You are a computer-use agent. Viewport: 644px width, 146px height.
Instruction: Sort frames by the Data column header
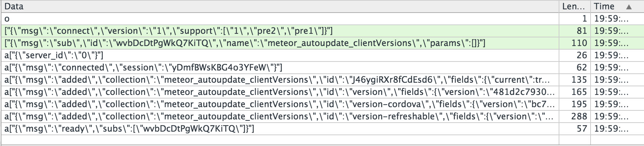point(279,6)
